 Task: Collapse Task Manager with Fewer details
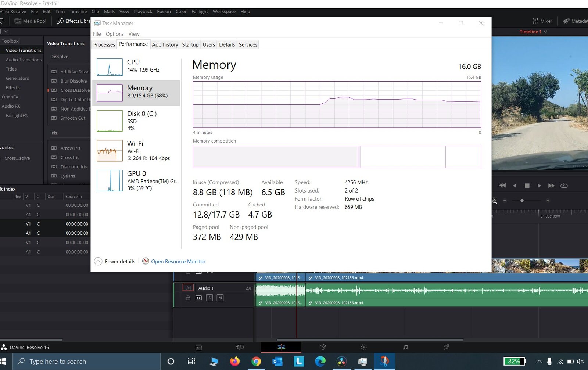115,261
